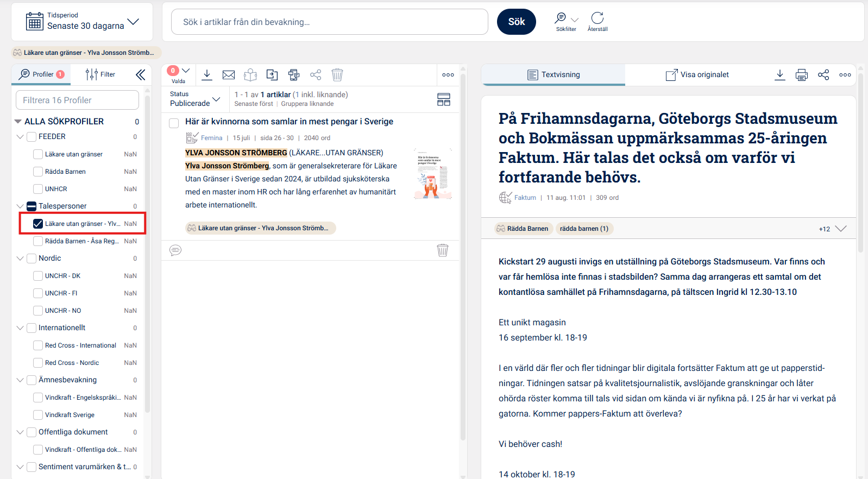
Task: Click the Rädda Barnen profile tag
Action: (x=524, y=229)
